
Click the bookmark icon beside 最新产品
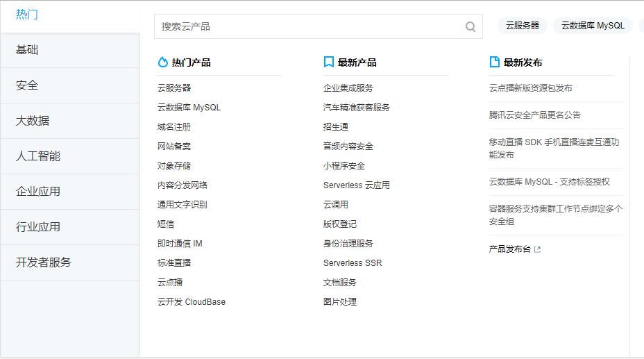(328, 62)
